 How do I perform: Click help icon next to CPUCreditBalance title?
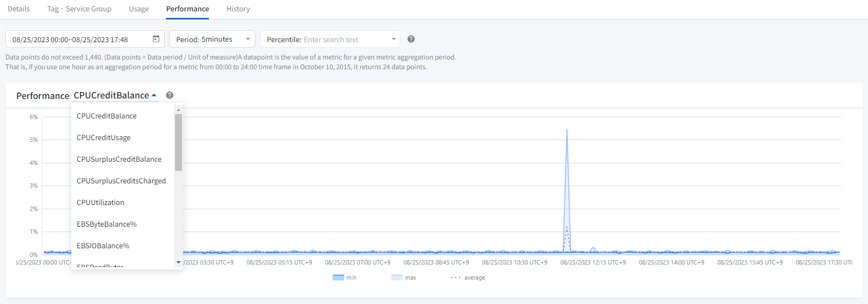(170, 95)
